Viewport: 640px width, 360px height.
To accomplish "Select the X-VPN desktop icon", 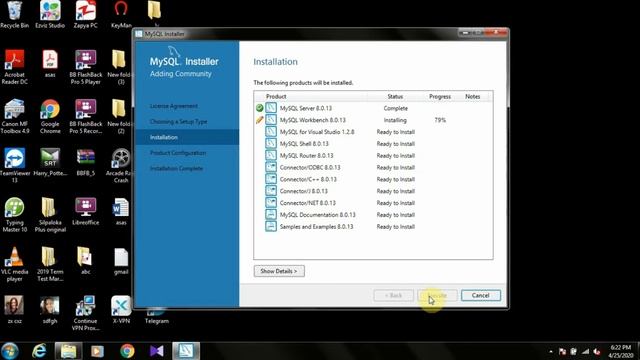I will [121, 310].
